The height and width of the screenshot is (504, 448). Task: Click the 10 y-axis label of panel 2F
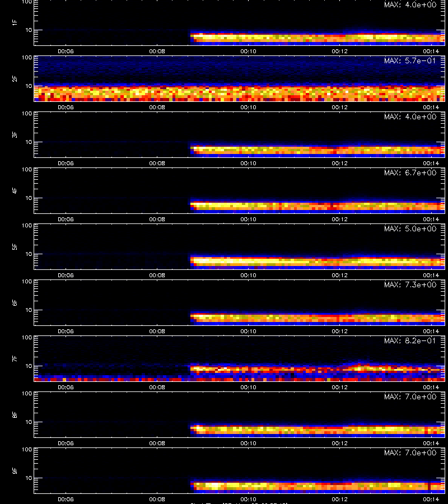29,86
